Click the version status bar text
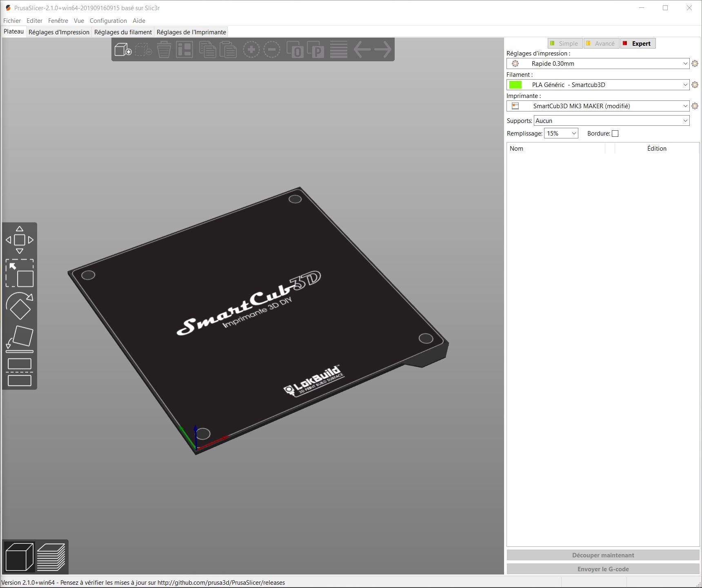Viewport: 702px width, 588px height. tap(143, 583)
